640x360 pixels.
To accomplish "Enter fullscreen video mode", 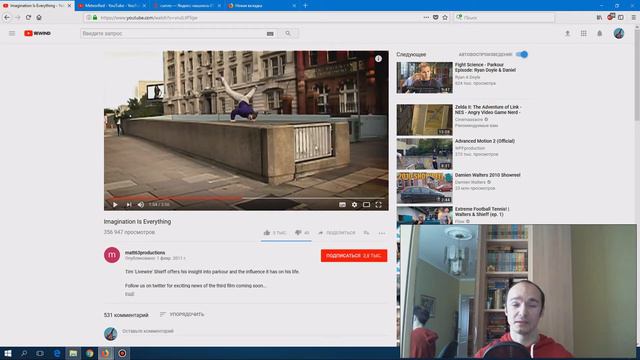I will click(378, 204).
